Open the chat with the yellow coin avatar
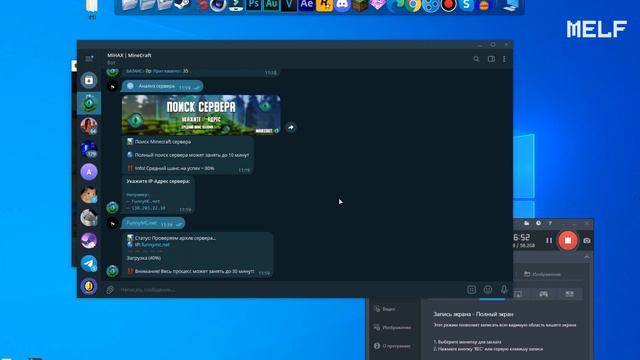 89,286
